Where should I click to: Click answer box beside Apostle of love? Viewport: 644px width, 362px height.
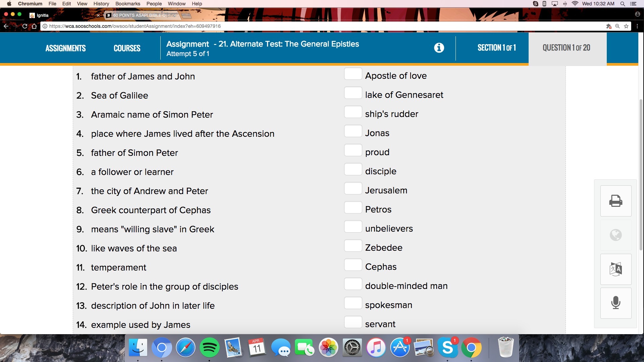(353, 74)
